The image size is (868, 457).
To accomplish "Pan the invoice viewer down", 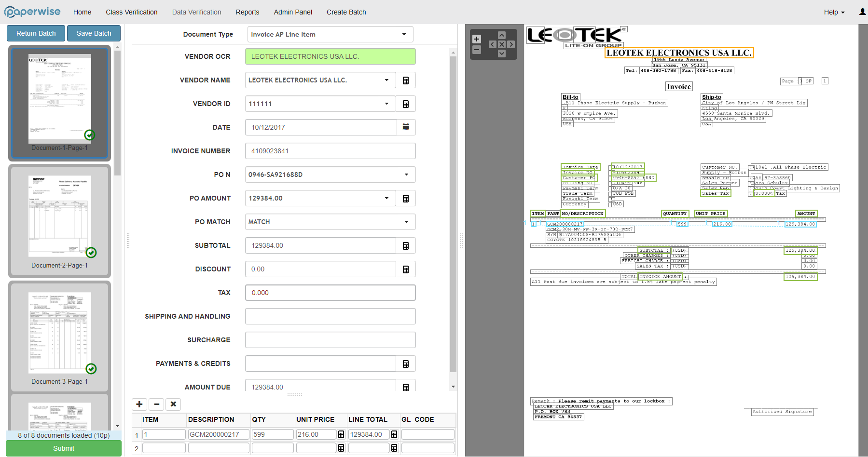I will [x=502, y=54].
